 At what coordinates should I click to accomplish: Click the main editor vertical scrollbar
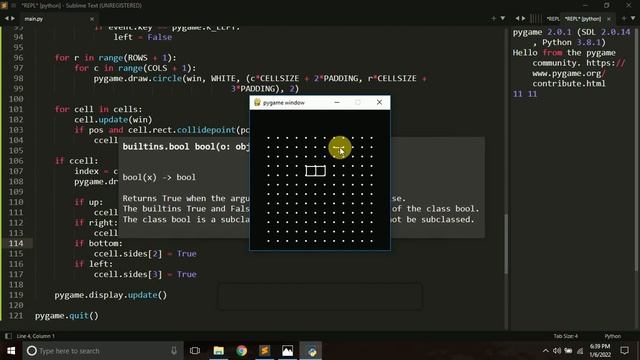point(506,244)
